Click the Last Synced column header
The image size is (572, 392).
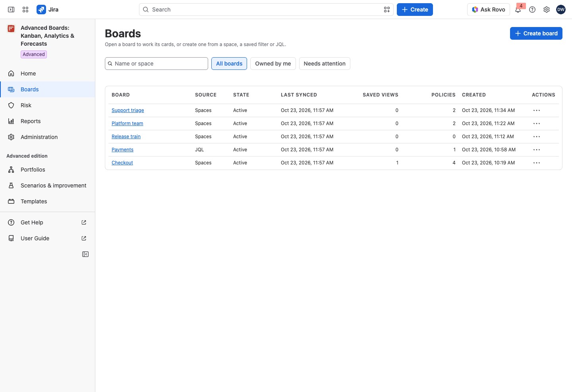coord(299,95)
